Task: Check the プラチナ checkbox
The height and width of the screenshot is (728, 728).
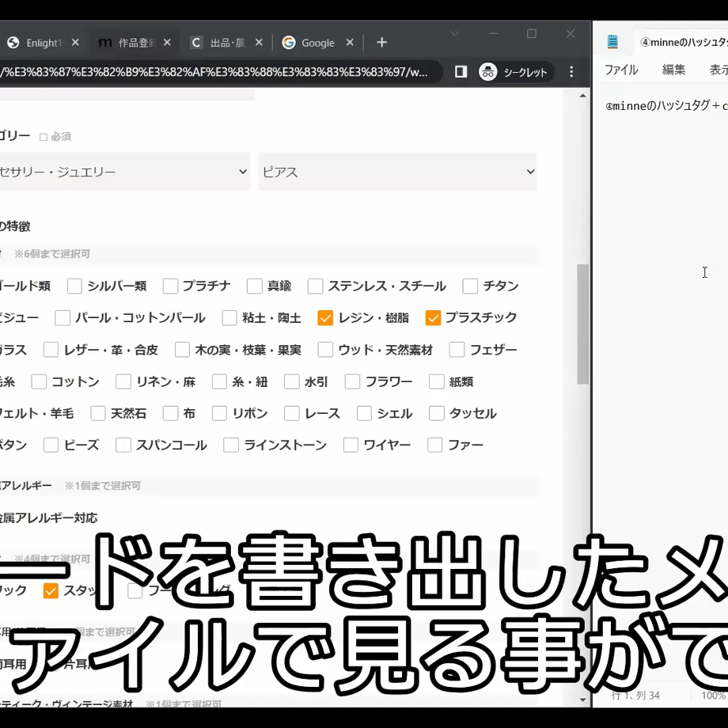Action: (170, 286)
